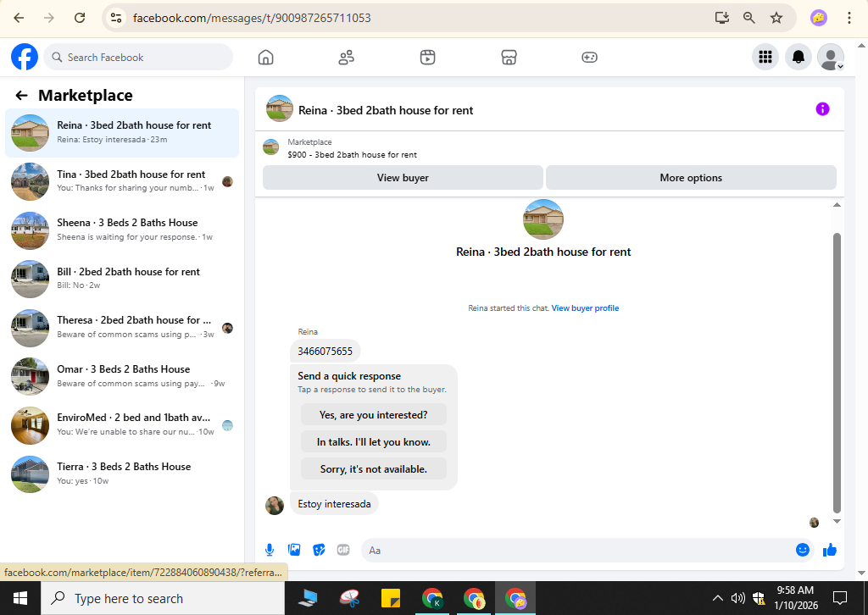
Task: Click the message text box Aa
Action: point(576,551)
